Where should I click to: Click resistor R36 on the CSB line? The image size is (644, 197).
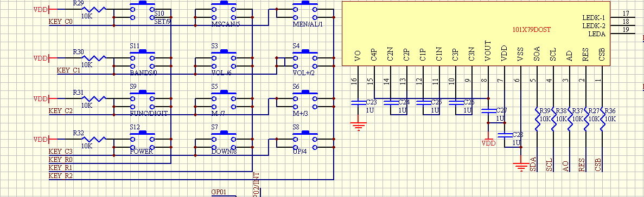point(602,119)
